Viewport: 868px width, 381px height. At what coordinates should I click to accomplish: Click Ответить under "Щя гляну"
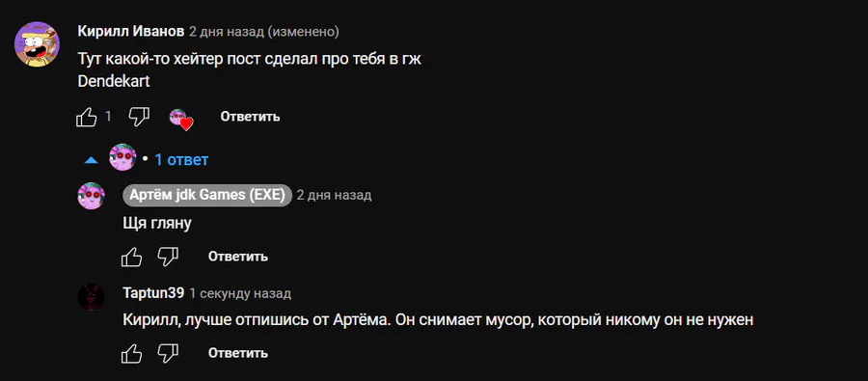(x=238, y=257)
